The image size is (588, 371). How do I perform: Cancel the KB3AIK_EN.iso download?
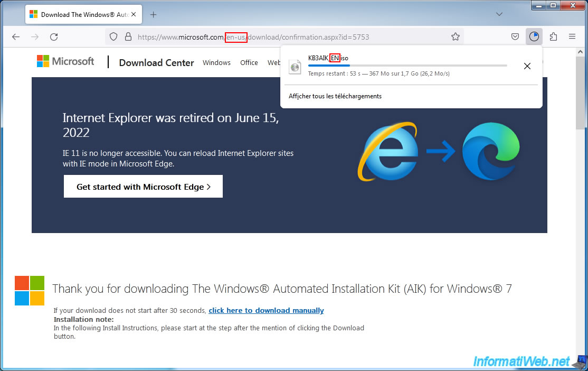(x=527, y=66)
